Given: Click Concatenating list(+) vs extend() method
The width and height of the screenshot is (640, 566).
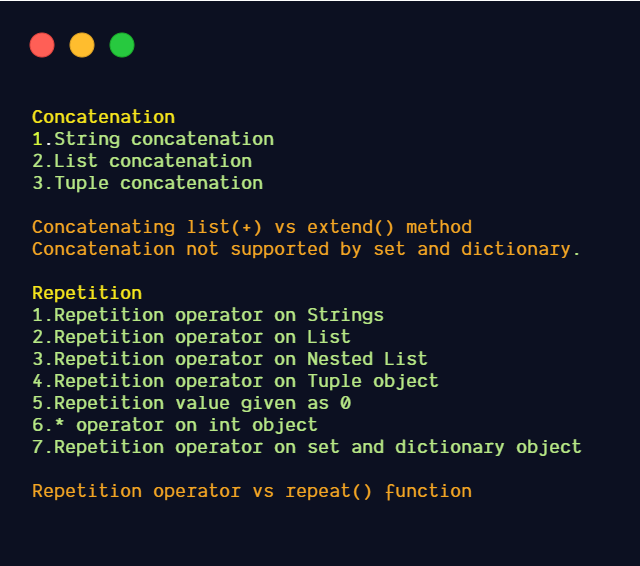Looking at the screenshot, I should (252, 227).
